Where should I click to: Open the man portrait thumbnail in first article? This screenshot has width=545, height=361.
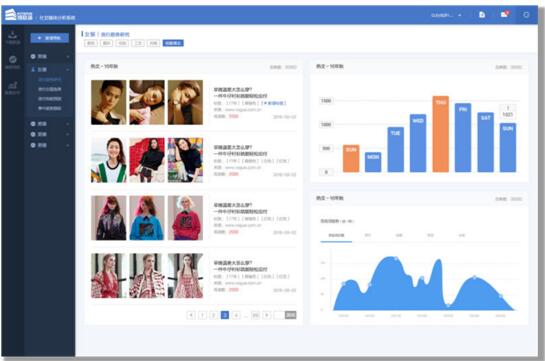coord(108,102)
